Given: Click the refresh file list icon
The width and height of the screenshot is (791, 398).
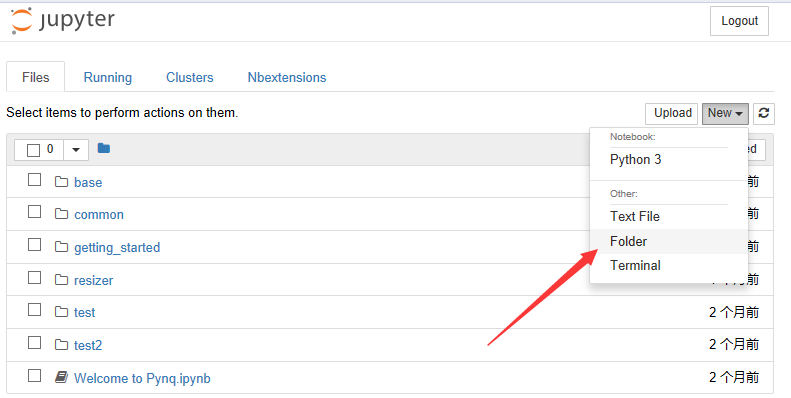Looking at the screenshot, I should pos(764,113).
